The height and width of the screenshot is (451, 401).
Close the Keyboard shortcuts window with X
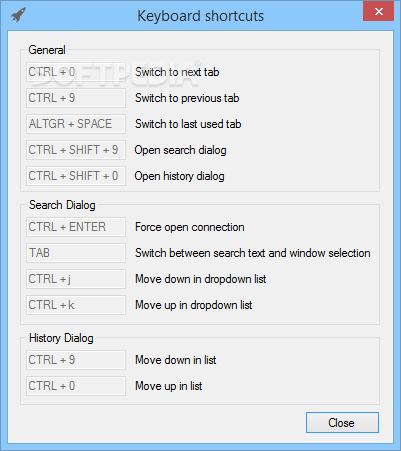tap(378, 12)
